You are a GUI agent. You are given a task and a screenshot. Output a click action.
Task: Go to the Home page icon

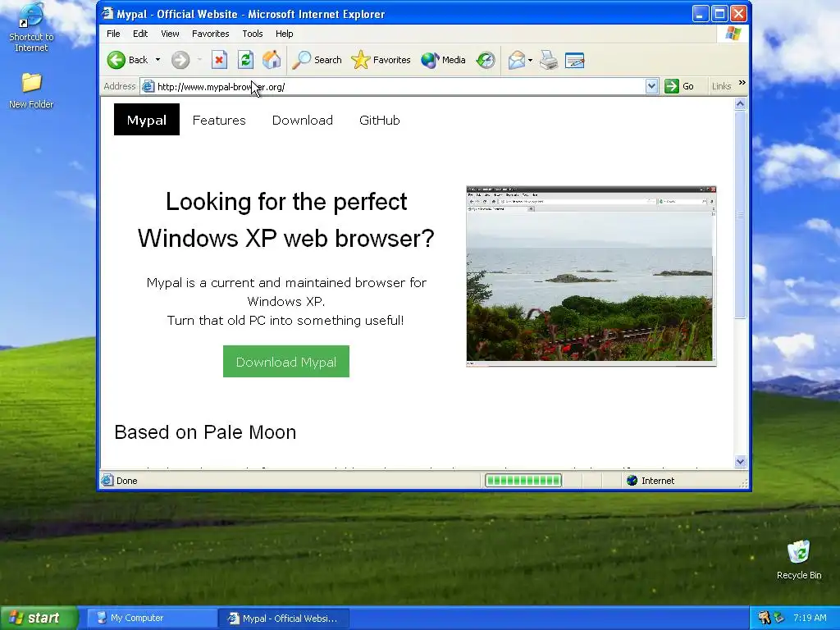272,60
